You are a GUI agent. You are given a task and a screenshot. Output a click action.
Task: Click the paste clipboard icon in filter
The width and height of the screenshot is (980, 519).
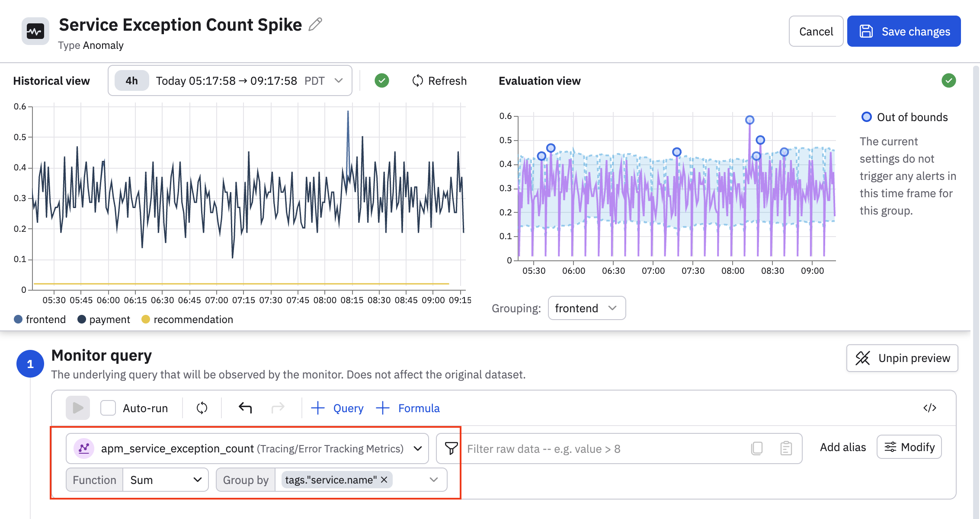[786, 449]
